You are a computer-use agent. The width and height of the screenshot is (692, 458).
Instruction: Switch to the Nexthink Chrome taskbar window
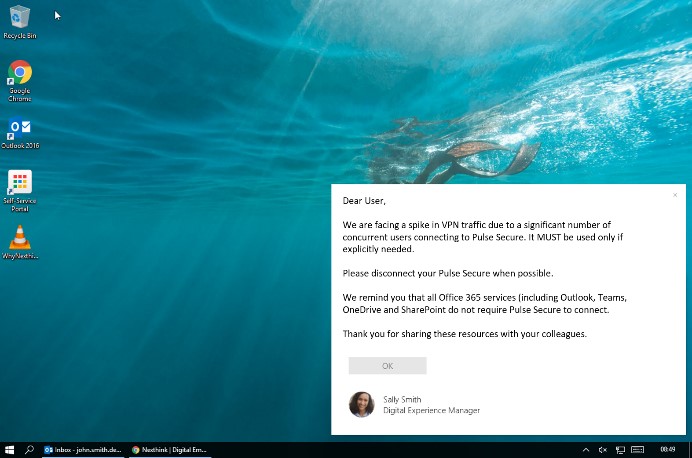tap(169, 450)
